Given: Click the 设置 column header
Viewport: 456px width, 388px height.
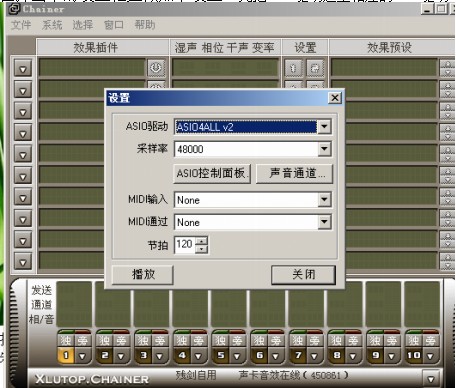Looking at the screenshot, I should (305, 47).
